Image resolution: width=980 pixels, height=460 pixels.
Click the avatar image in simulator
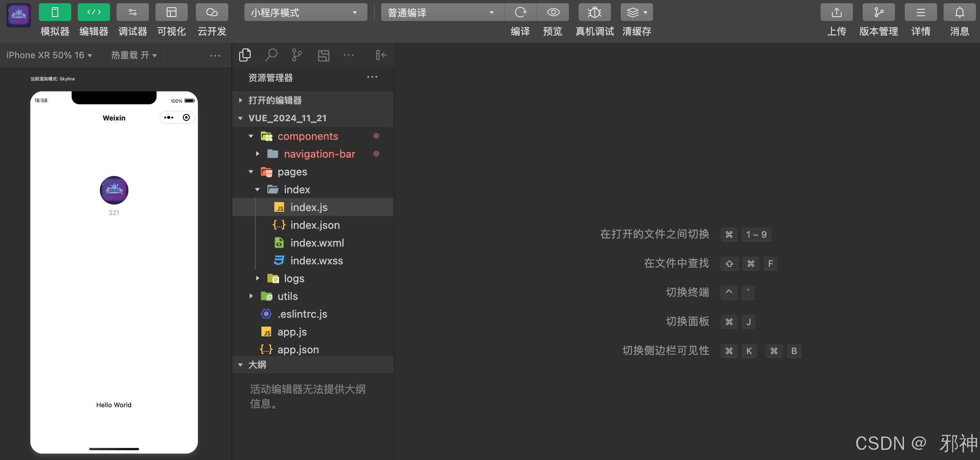114,190
